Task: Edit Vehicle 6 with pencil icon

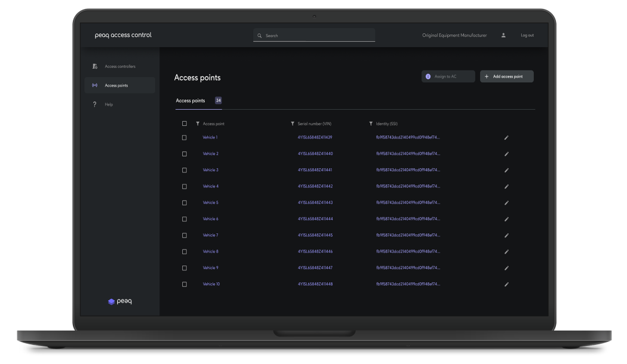Action: point(506,220)
